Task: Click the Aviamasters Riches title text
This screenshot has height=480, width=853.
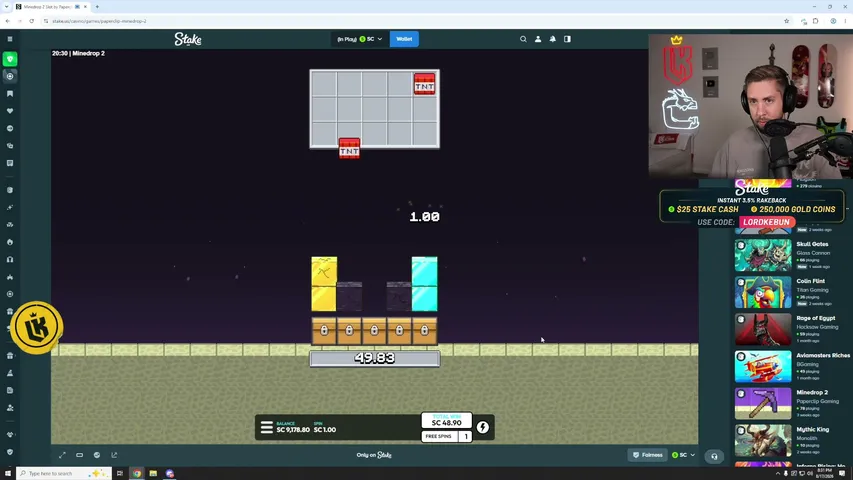Action: 823,355
